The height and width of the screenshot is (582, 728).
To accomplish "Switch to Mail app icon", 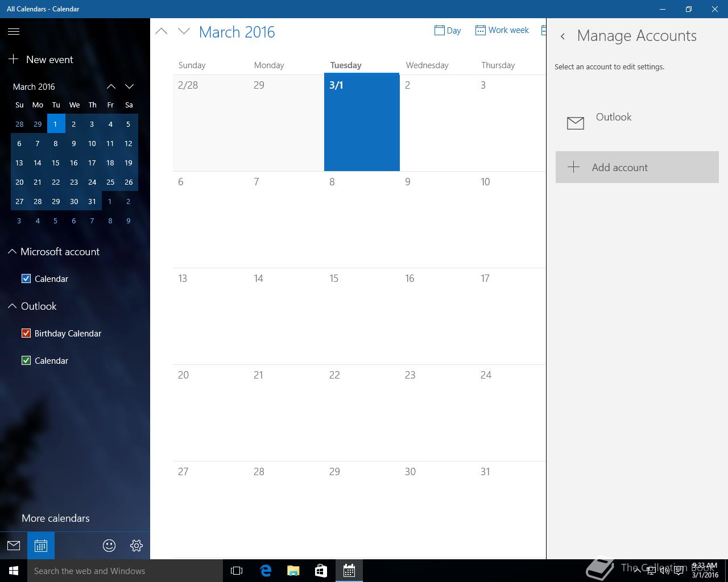I will tap(14, 546).
